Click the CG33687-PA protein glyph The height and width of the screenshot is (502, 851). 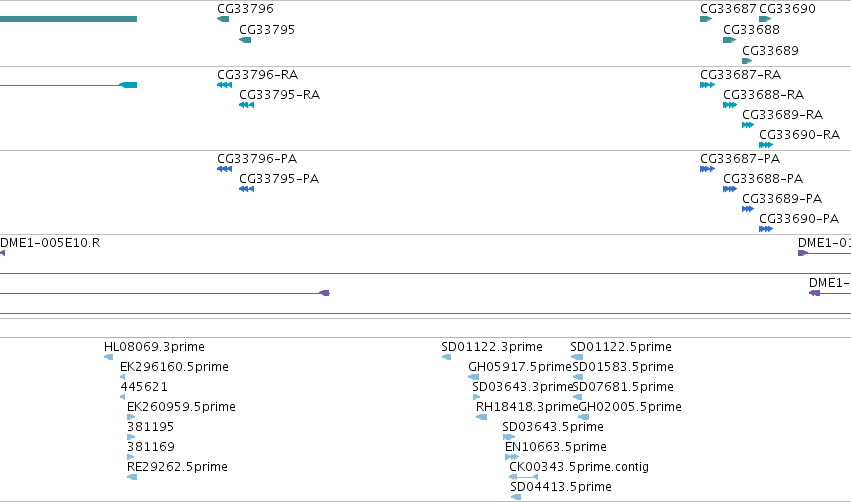coord(707,169)
